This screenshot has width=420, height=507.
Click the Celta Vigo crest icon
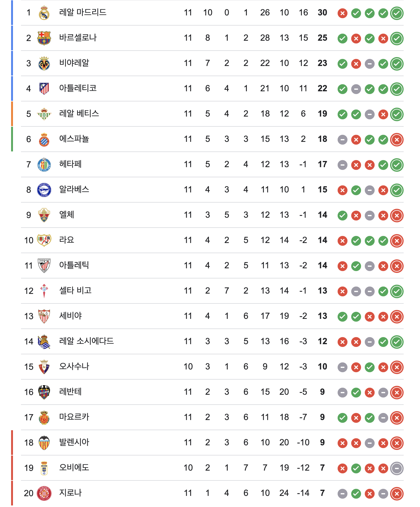click(x=44, y=291)
